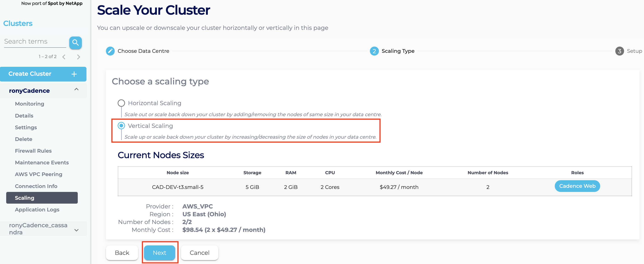Collapse the ronyCadence cluster menu

click(x=77, y=90)
